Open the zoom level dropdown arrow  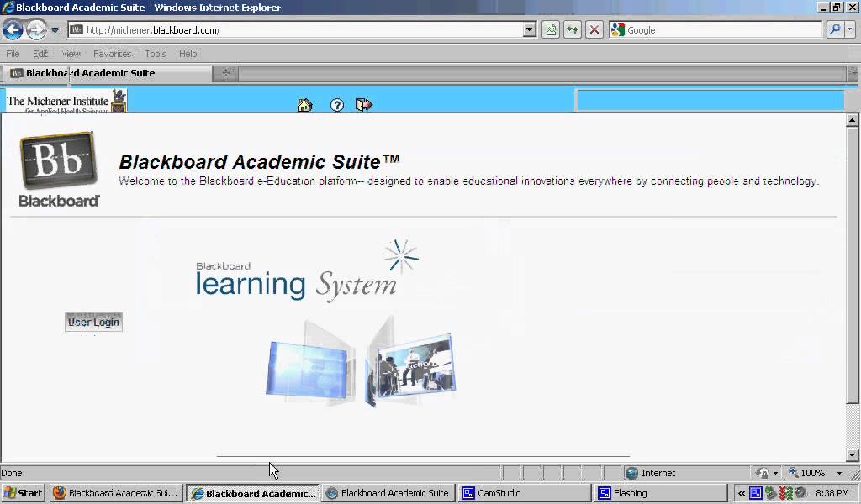838,473
